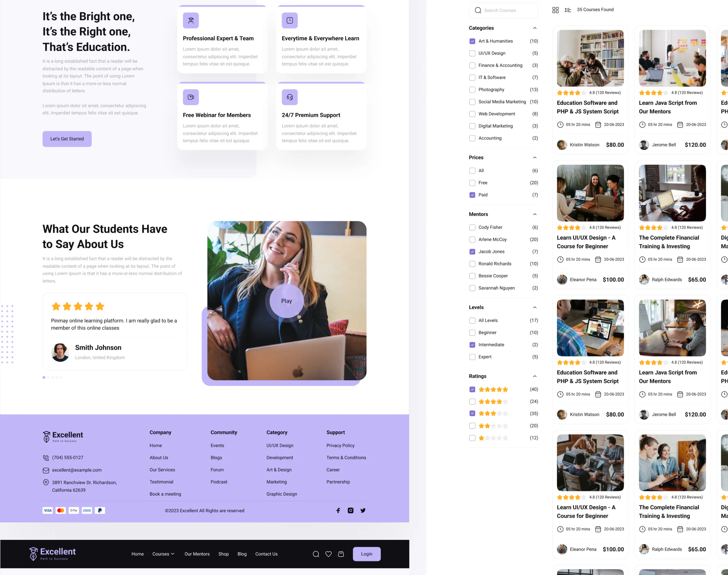Viewport: 728px width, 575px height.
Task: Check mentor Cody Fisher
Action: click(x=472, y=228)
